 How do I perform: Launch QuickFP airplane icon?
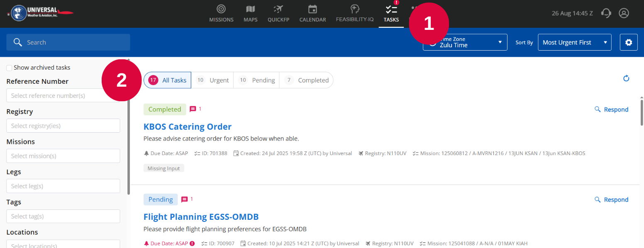(x=278, y=9)
